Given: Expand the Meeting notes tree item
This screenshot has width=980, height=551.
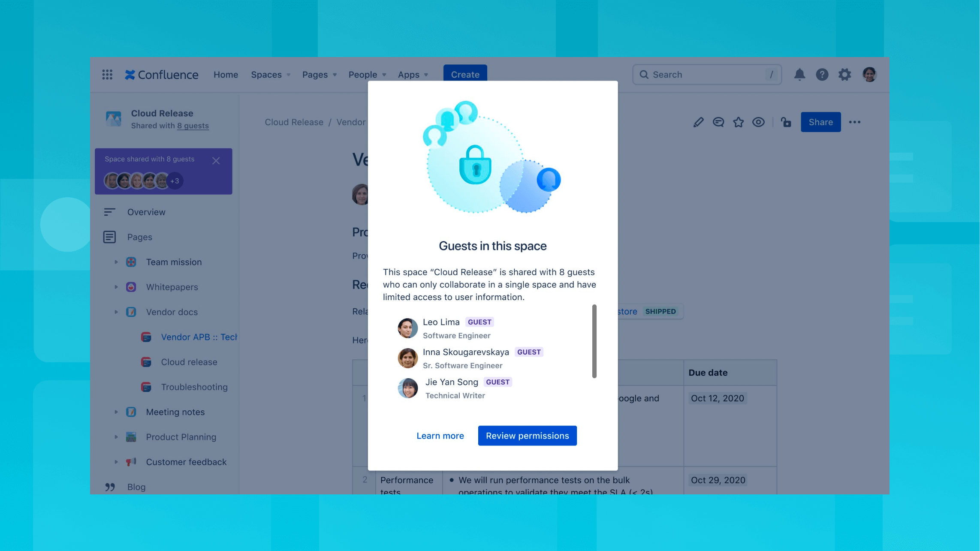Looking at the screenshot, I should pyautogui.click(x=117, y=411).
